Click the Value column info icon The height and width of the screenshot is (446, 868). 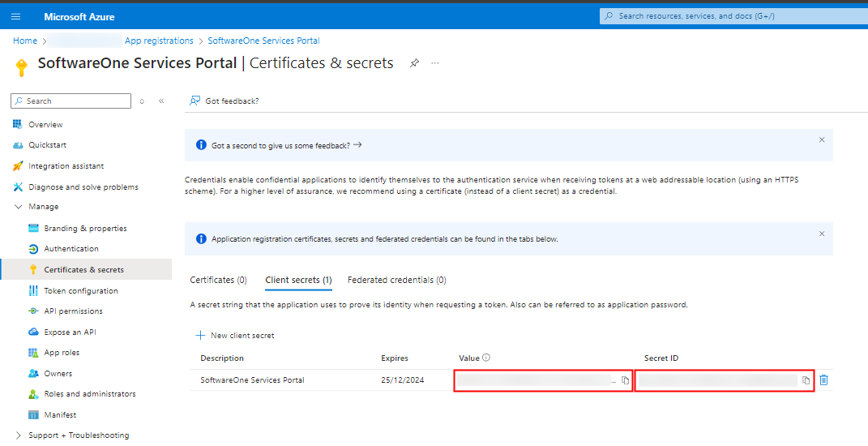[487, 358]
